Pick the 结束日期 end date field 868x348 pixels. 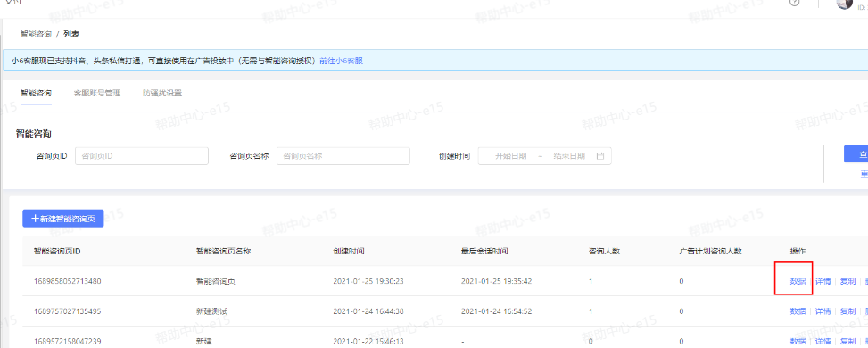[x=569, y=156]
